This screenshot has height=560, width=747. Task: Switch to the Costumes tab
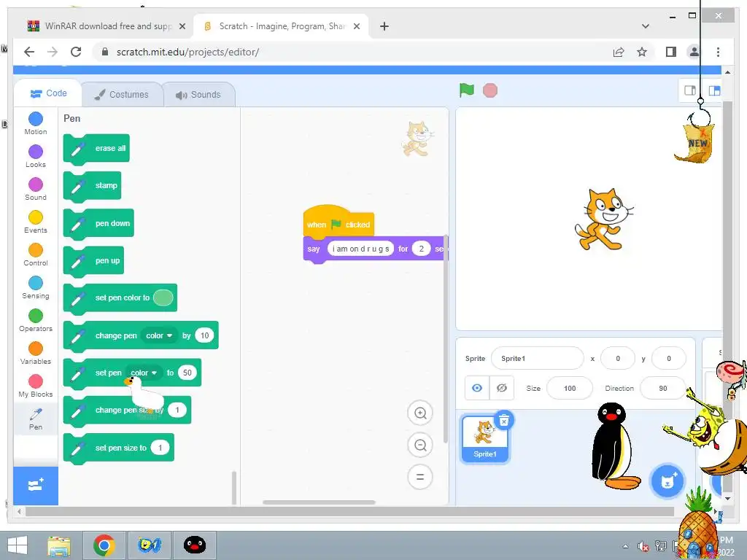(x=122, y=94)
